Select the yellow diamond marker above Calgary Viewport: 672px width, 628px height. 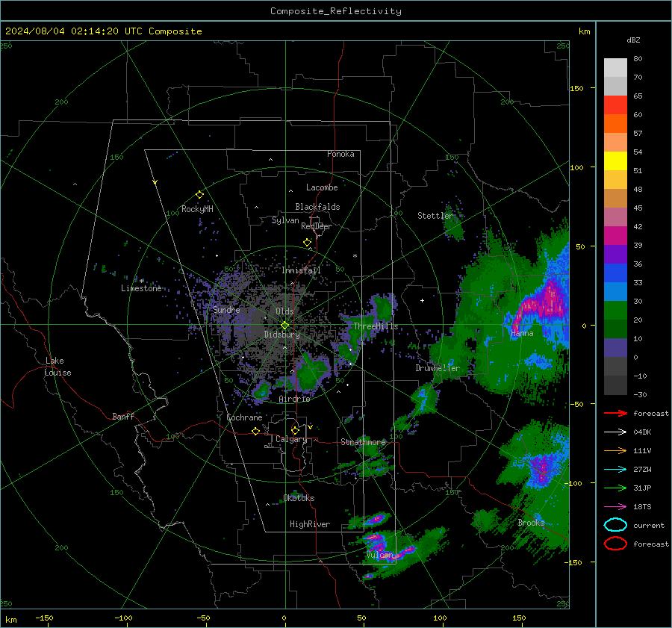point(295,430)
